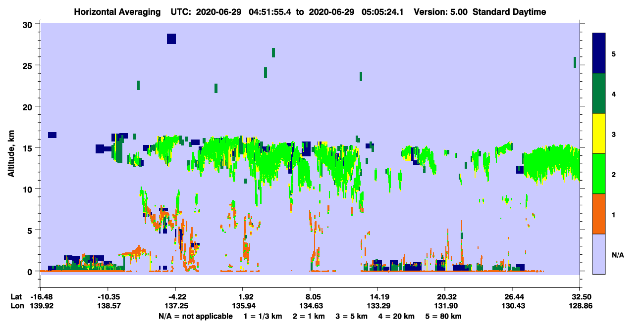Click latitude value 26.44

[x=512, y=297]
